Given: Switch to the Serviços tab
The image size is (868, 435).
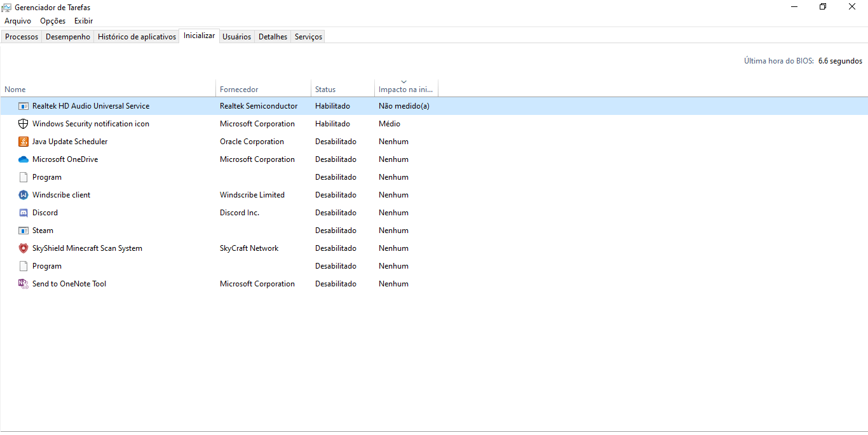Looking at the screenshot, I should [x=309, y=37].
